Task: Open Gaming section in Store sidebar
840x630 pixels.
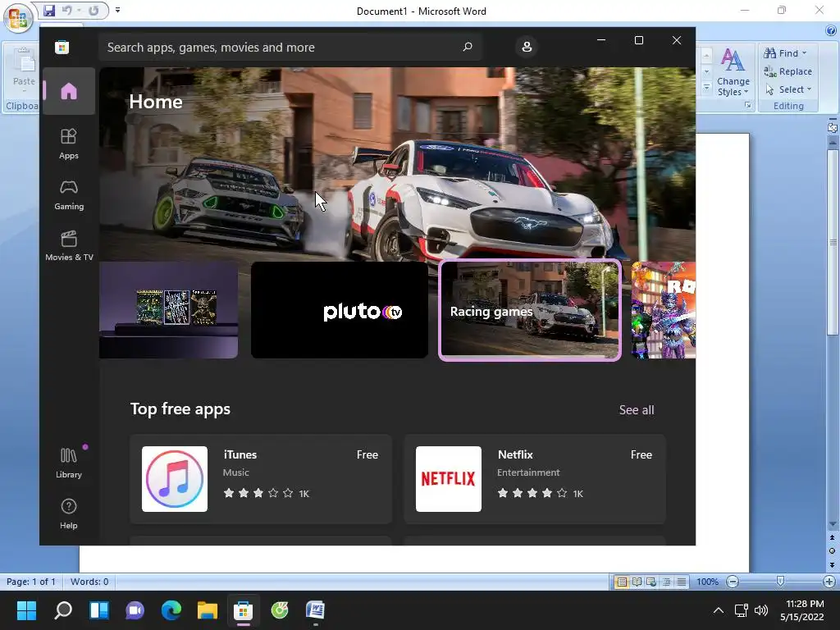Action: pyautogui.click(x=69, y=195)
